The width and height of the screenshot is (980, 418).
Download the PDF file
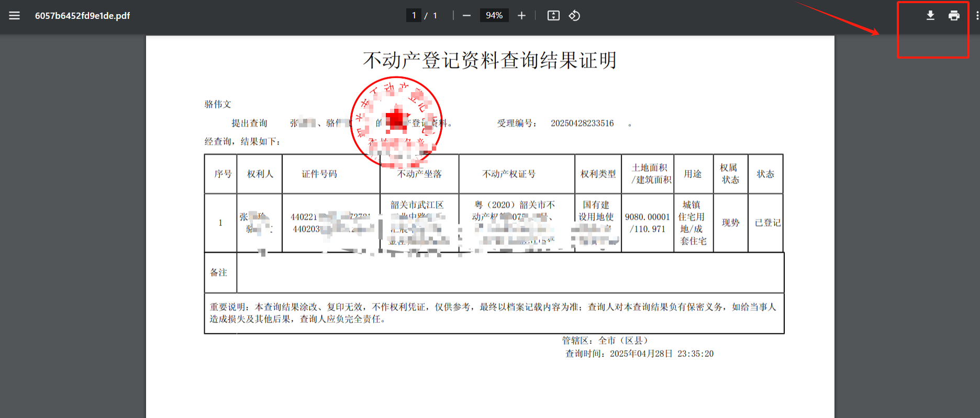click(x=930, y=16)
